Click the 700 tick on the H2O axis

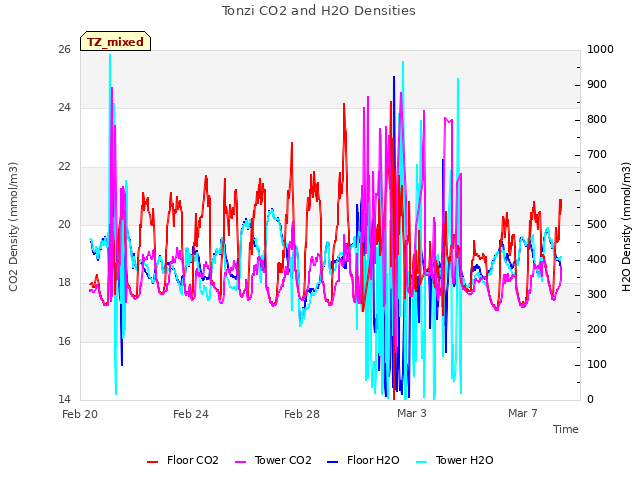[597, 155]
